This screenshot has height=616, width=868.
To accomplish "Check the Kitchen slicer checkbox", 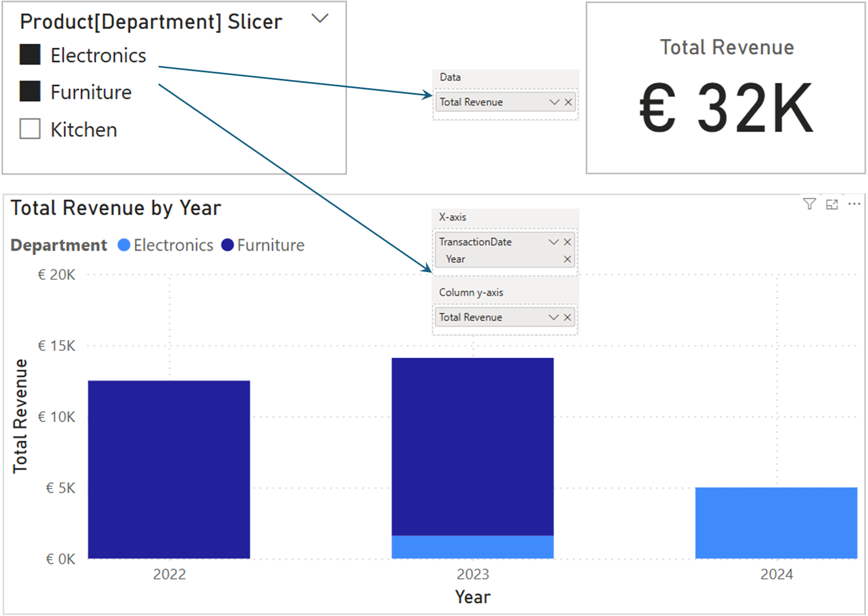I will click(x=30, y=129).
